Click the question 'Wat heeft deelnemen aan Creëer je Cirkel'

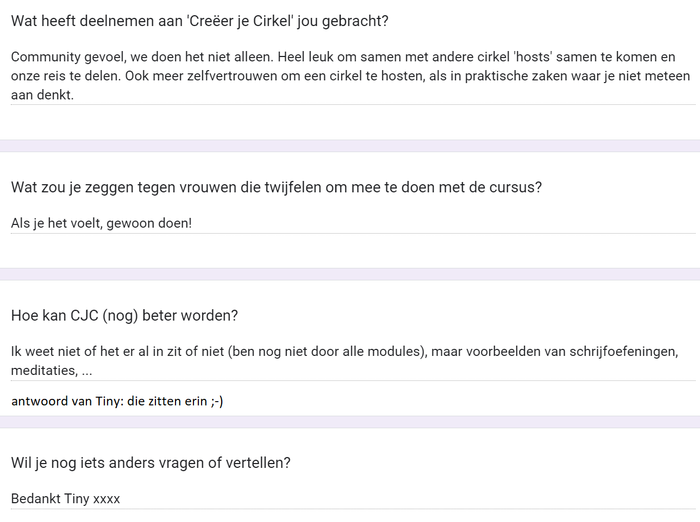200,21
